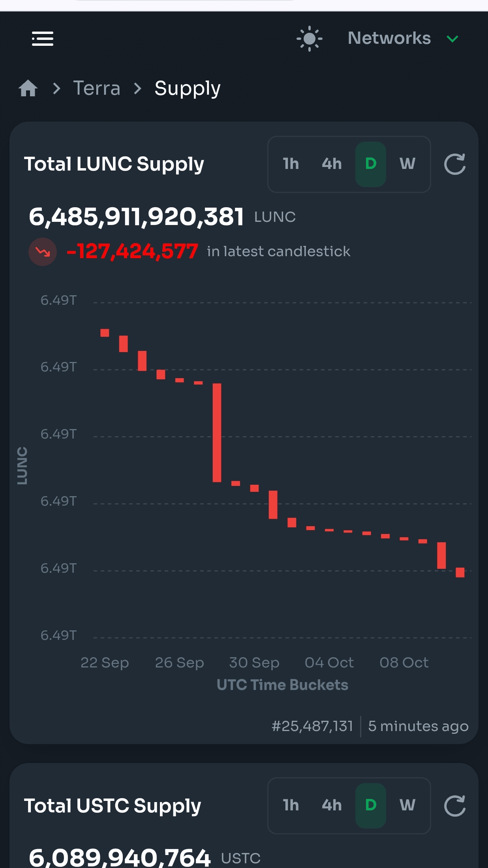The image size is (488, 868).
Task: Open the hamburger menu
Action: [43, 39]
